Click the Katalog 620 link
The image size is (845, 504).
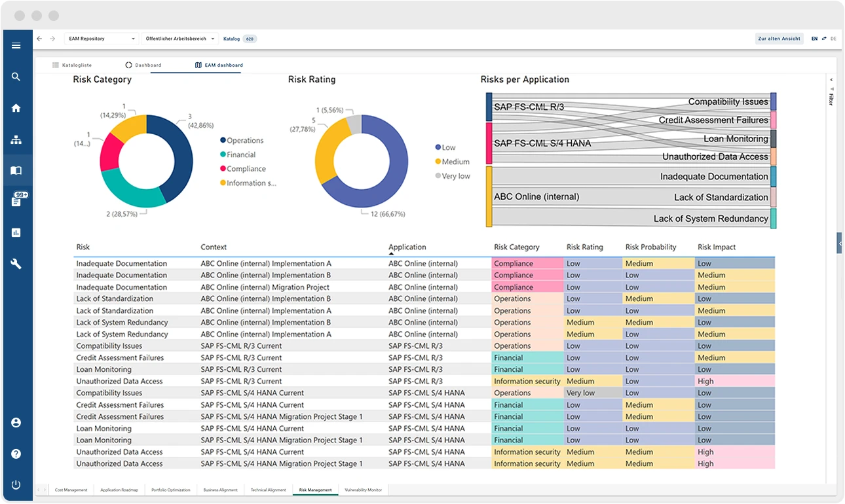[x=240, y=39]
